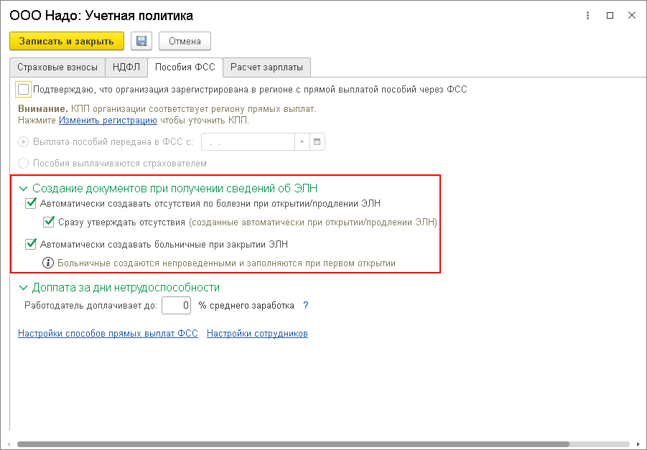The width and height of the screenshot is (647, 450).
Task: Switch to the Страховые взносы tab
Action: point(57,67)
